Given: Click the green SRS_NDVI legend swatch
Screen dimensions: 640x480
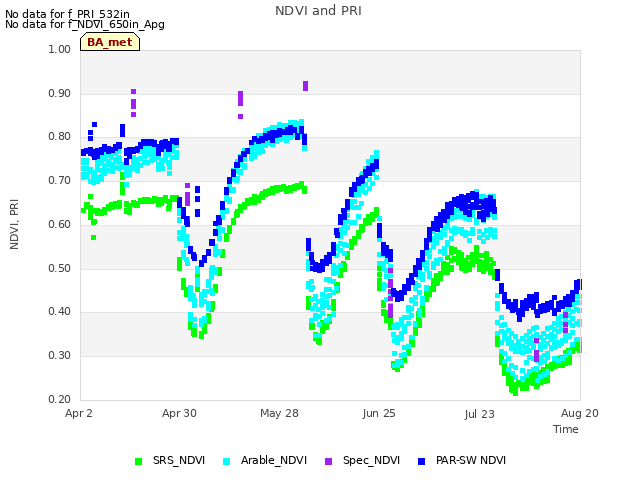Looking at the screenshot, I should click(138, 461).
